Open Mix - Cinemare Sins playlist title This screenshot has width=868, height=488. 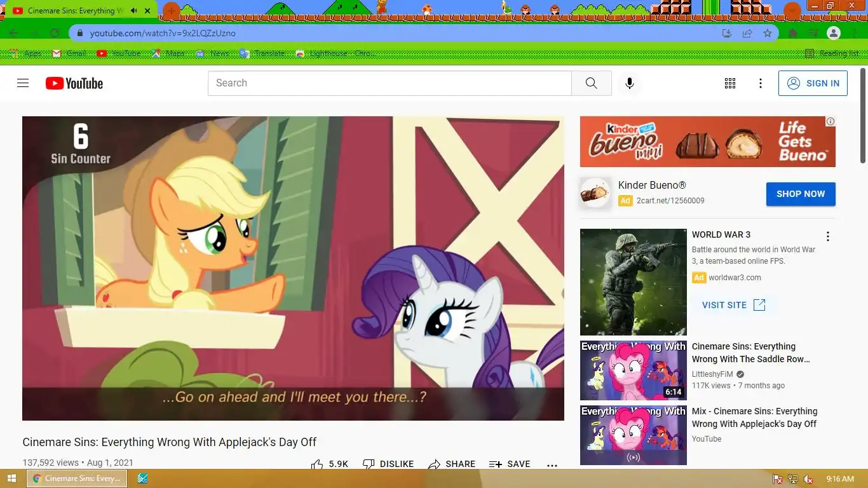(x=755, y=417)
